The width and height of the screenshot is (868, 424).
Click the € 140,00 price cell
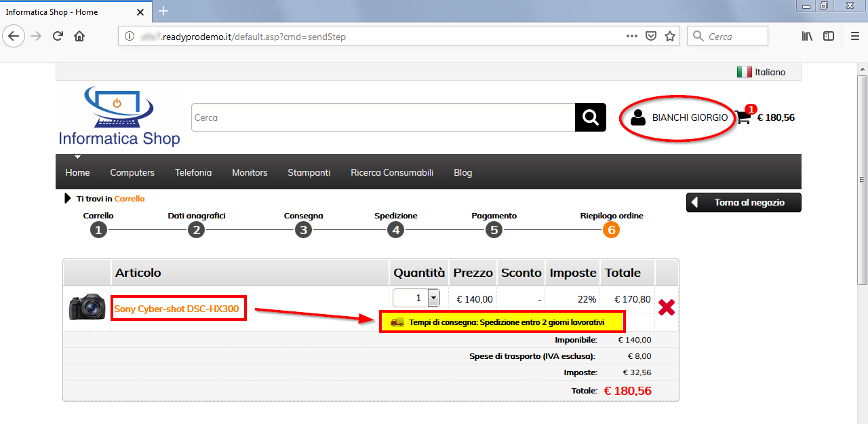pos(475,298)
